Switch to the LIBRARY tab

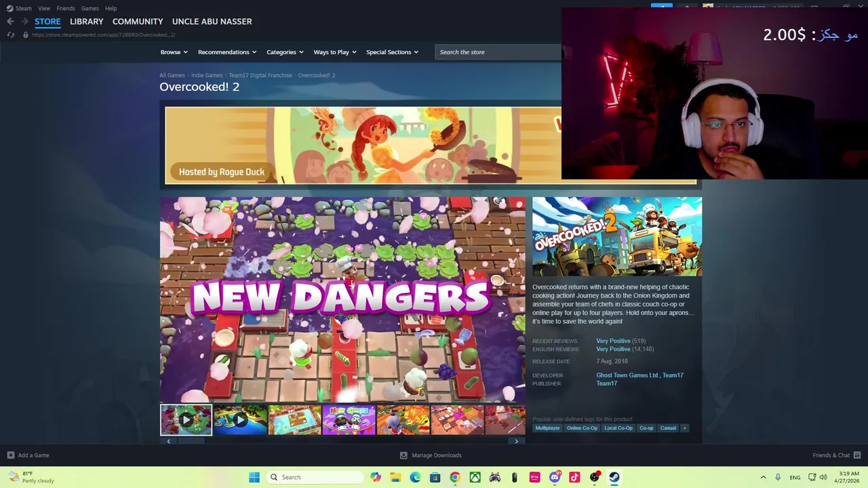(x=87, y=22)
